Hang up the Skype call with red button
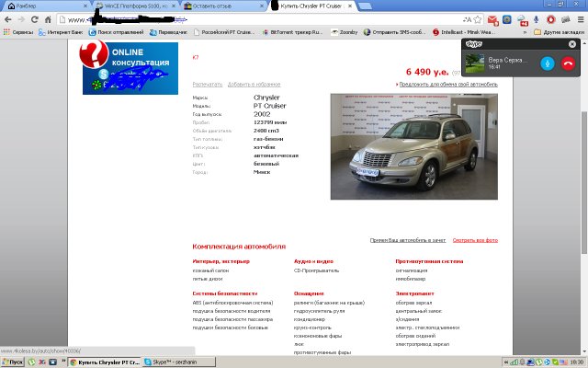 click(569, 63)
